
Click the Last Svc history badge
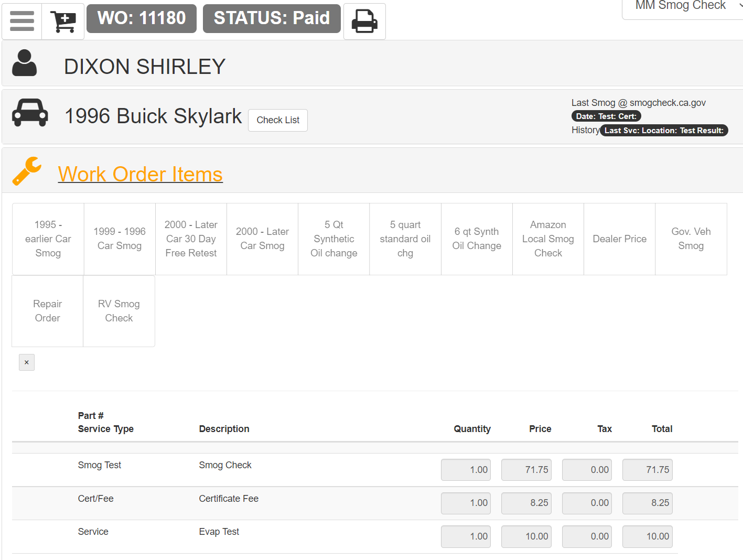[663, 131]
